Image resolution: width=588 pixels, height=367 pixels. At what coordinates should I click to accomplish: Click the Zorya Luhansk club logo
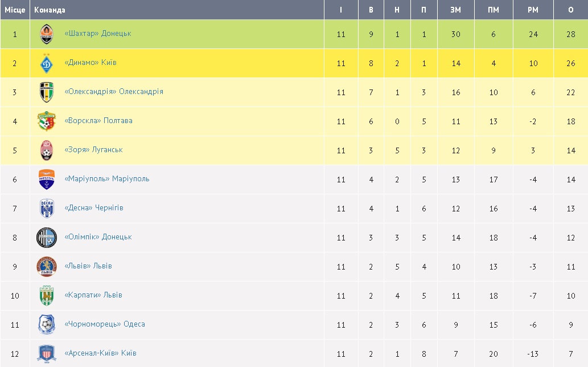click(x=47, y=150)
